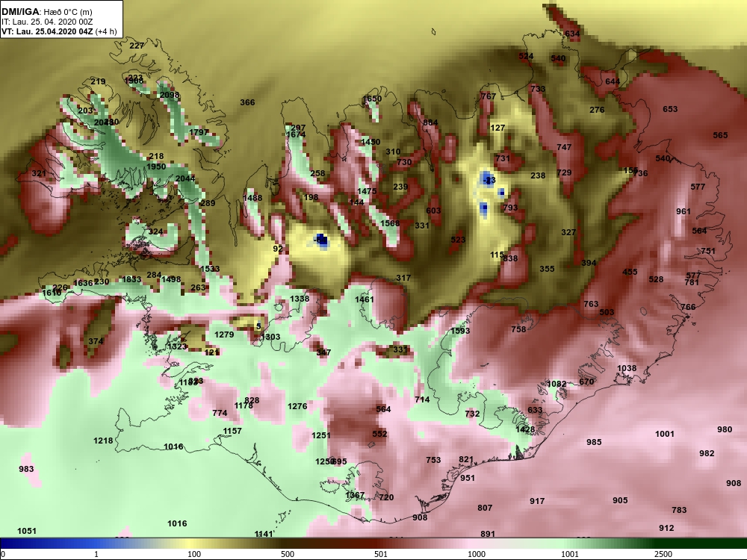The width and height of the screenshot is (747, 560).
Task: Click the map value 1461
Action: [365, 299]
